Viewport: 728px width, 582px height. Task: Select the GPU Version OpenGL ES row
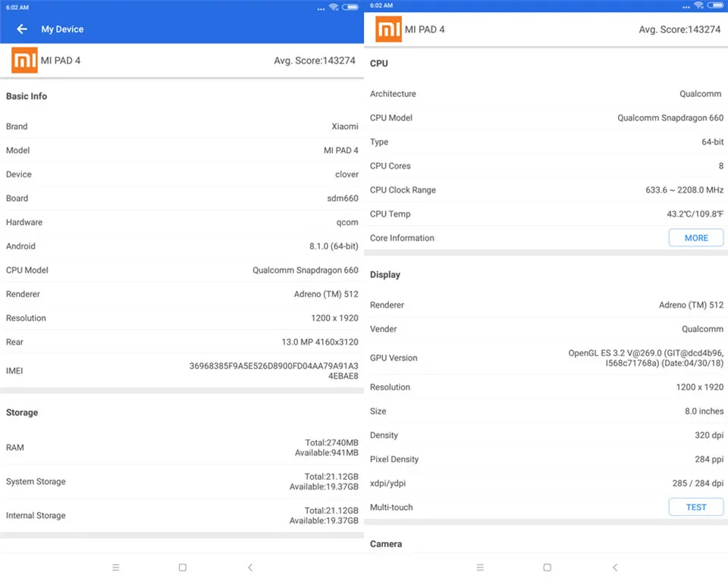546,358
